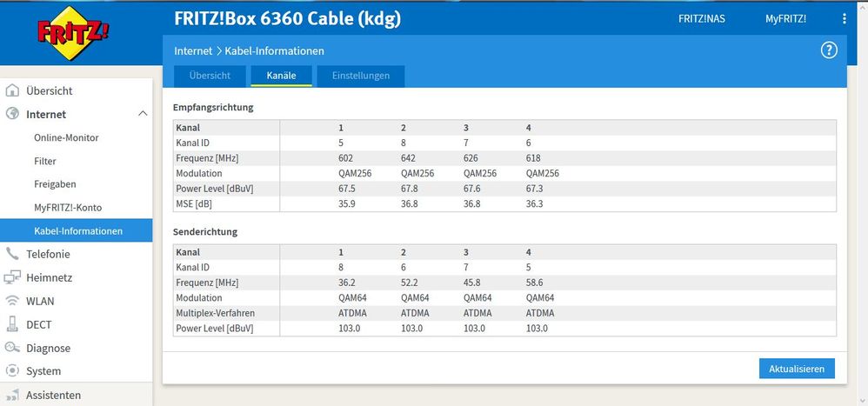868x406 pixels.
Task: Click the Telefonie phone icon
Action: click(x=12, y=254)
